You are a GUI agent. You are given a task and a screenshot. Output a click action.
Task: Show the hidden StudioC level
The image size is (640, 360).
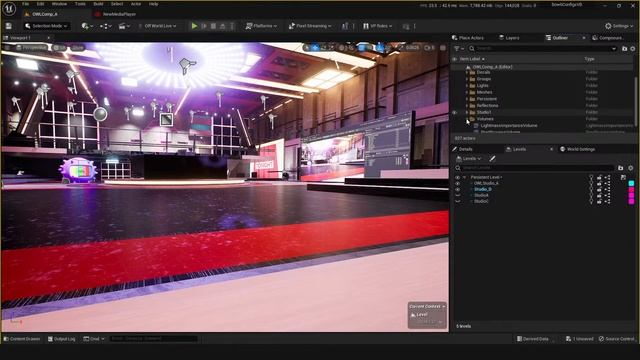(458, 201)
